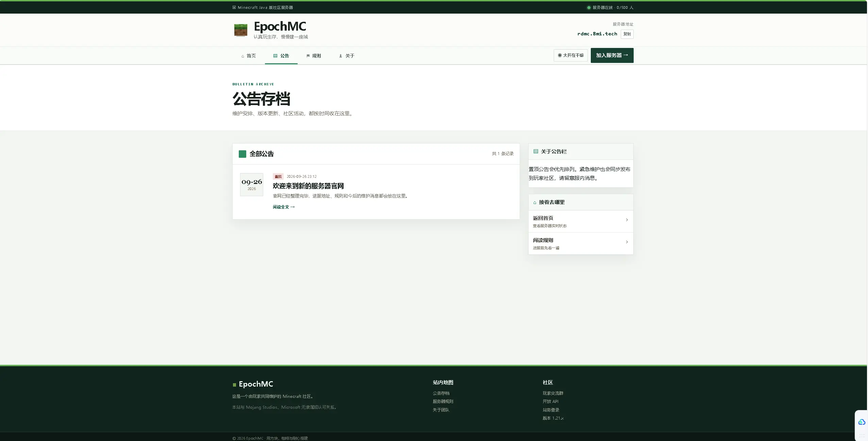Click footer text 版本 1.21.x

tap(553, 418)
